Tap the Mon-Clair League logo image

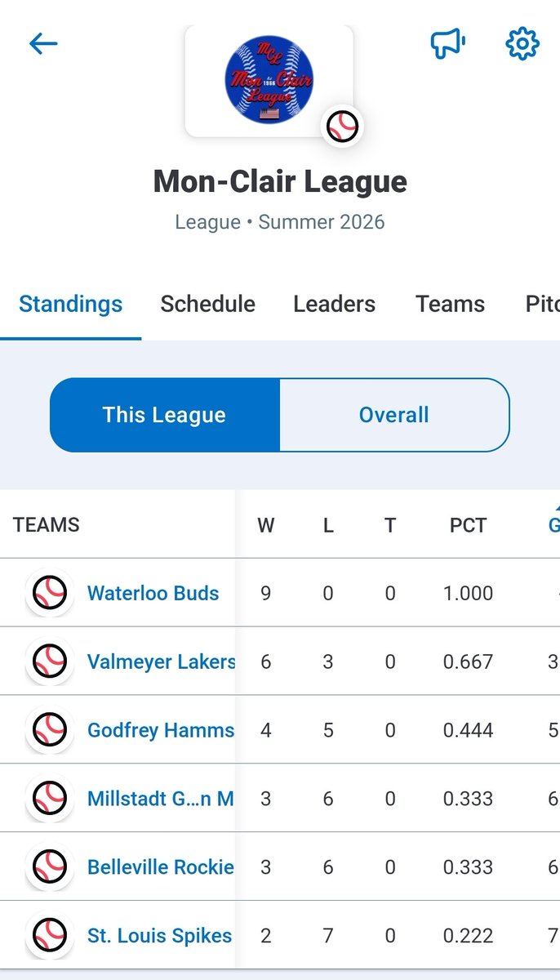point(269,80)
